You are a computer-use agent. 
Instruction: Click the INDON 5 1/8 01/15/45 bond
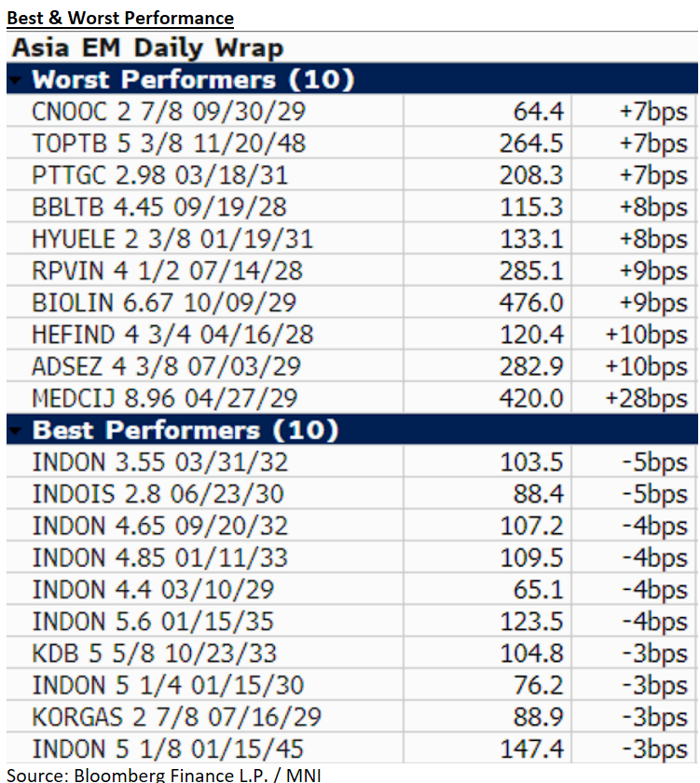[168, 748]
